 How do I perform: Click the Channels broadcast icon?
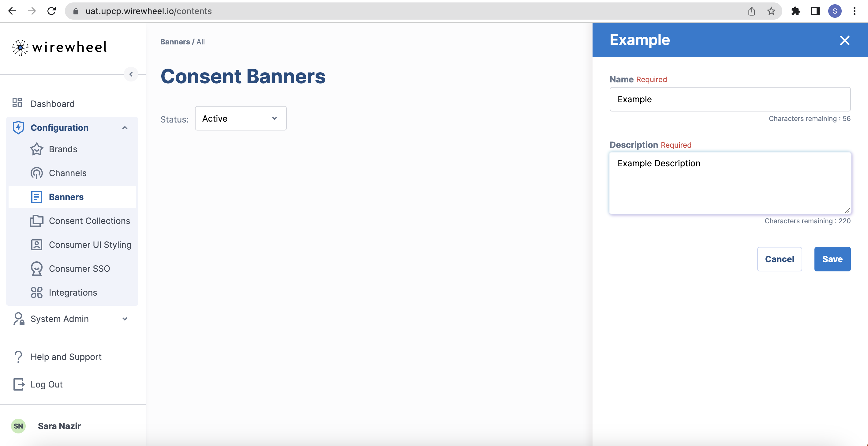tap(36, 173)
